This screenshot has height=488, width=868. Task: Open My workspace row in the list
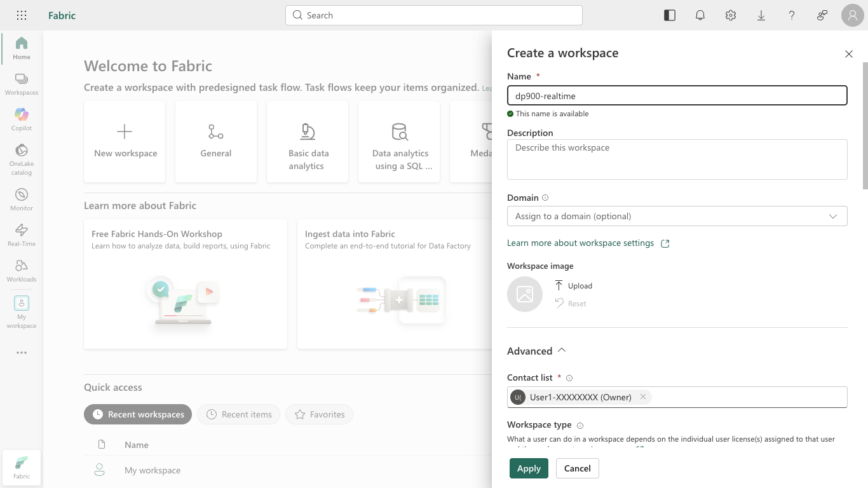288,470
